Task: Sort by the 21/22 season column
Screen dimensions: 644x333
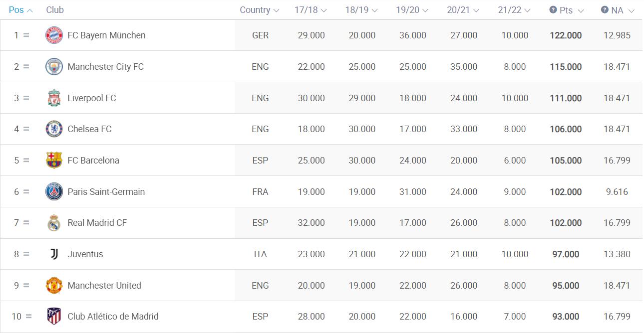Action: click(514, 10)
